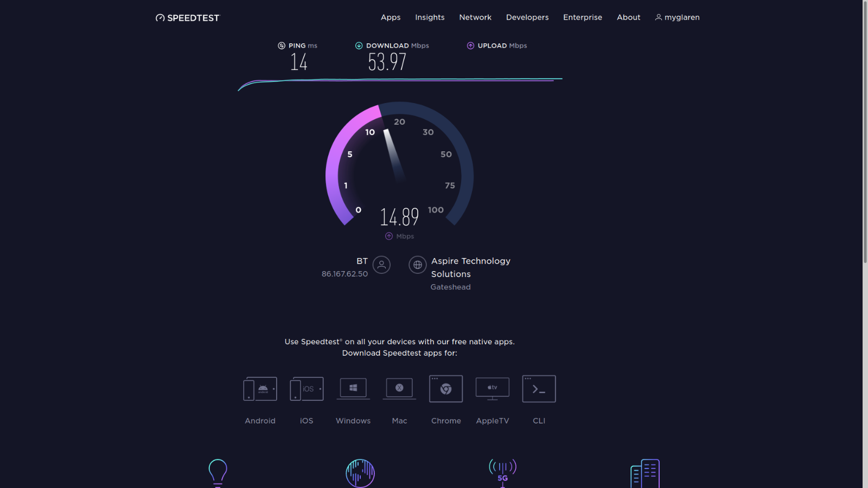This screenshot has height=488, width=868.
Task: Click the iOS text link
Action: click(307, 421)
